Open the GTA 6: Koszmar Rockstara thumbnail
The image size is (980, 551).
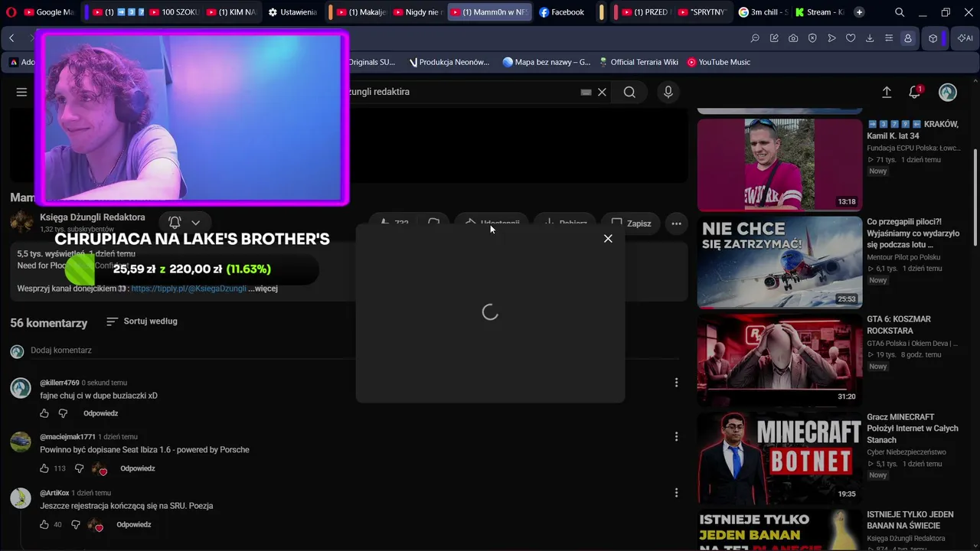tap(779, 360)
